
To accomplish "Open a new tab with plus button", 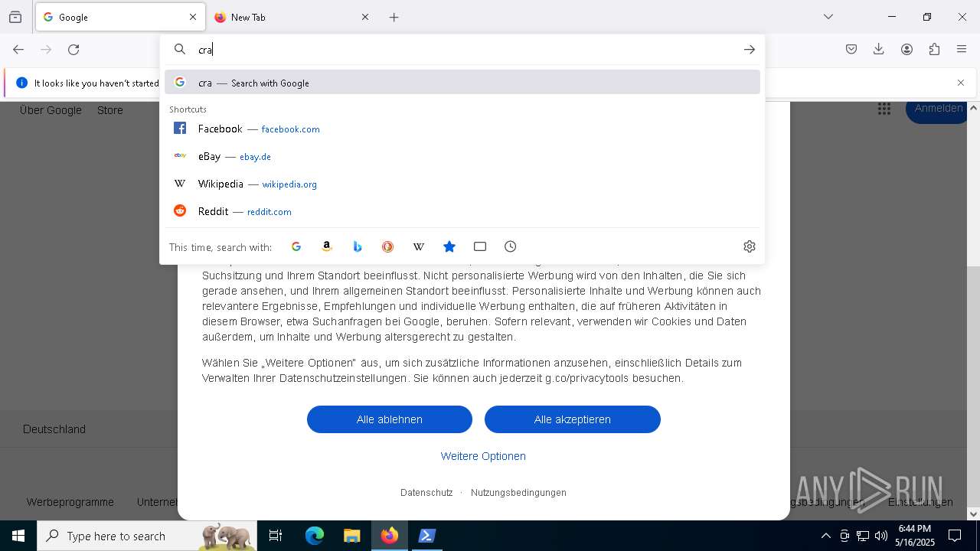I will 394,17.
